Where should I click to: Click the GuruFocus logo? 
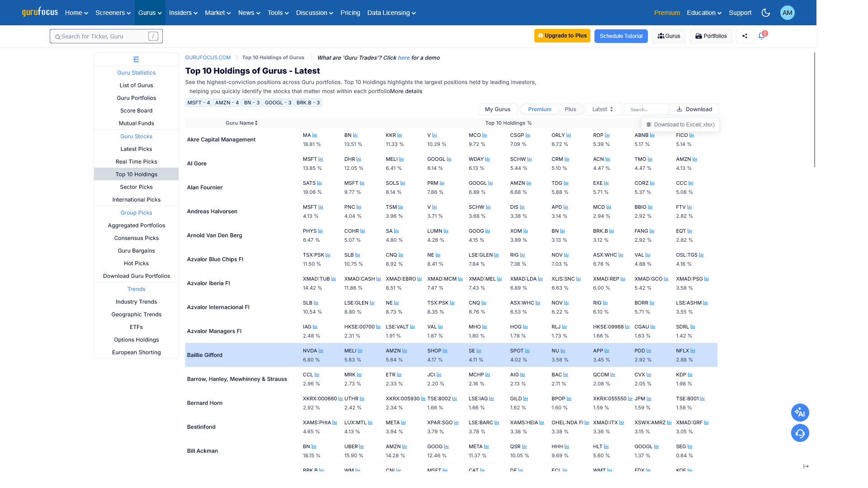pos(40,12)
